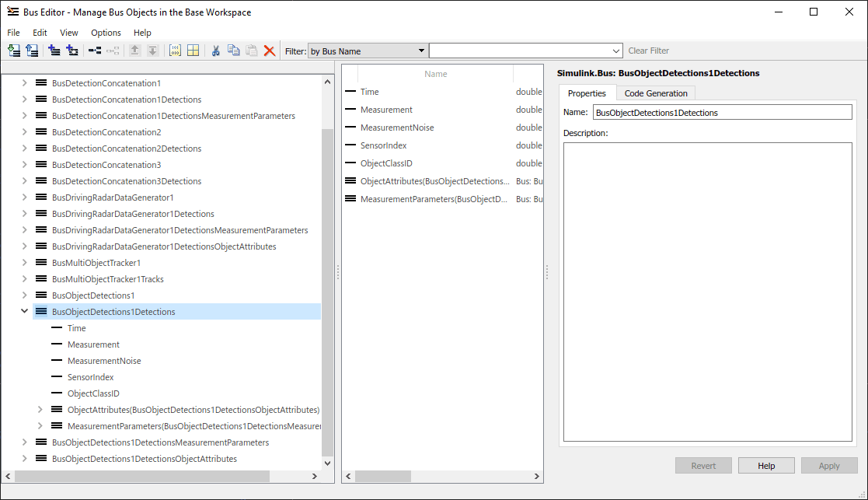868x500 pixels.
Task: Open the filter text combo box arrow
Action: [615, 51]
